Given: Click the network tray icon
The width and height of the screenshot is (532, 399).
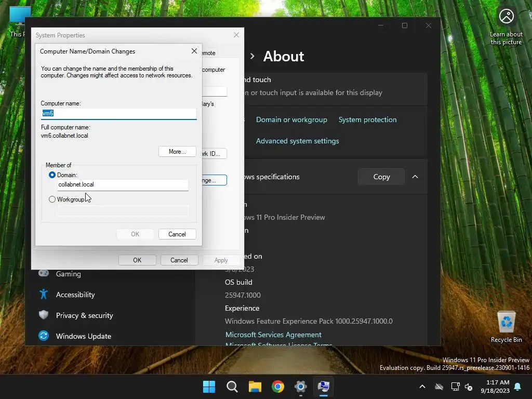Looking at the screenshot, I should tap(455, 387).
